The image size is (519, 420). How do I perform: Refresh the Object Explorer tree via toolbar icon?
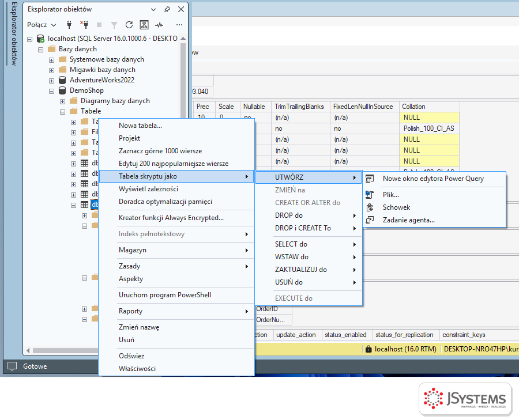[129, 24]
